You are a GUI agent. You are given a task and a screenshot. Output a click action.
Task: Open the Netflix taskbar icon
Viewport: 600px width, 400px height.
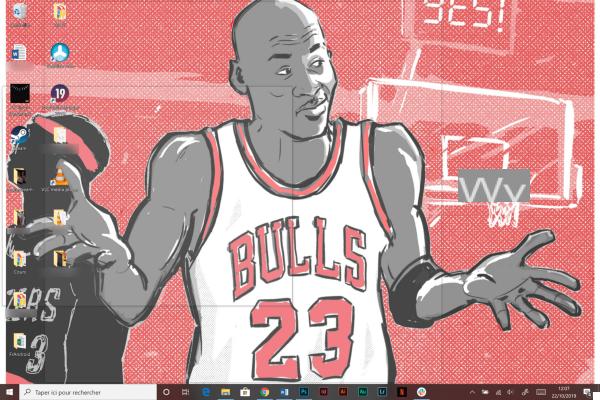401,392
